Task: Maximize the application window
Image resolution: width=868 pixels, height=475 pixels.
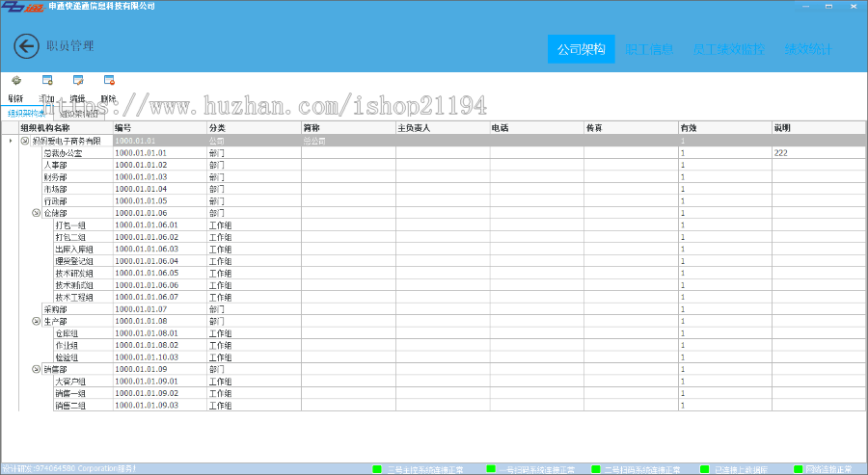Action: 828,6
